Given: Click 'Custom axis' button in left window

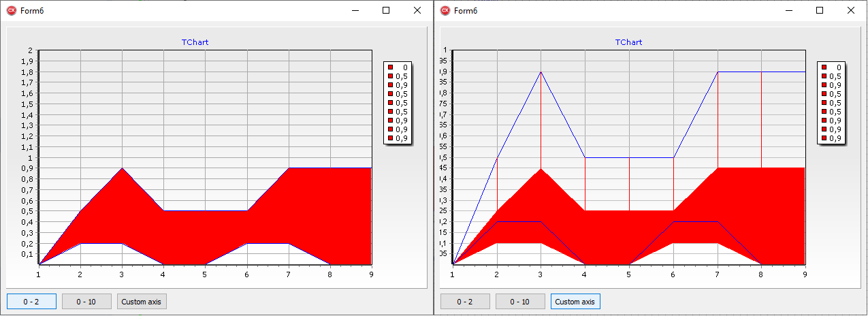Looking at the screenshot, I should (x=142, y=302).
